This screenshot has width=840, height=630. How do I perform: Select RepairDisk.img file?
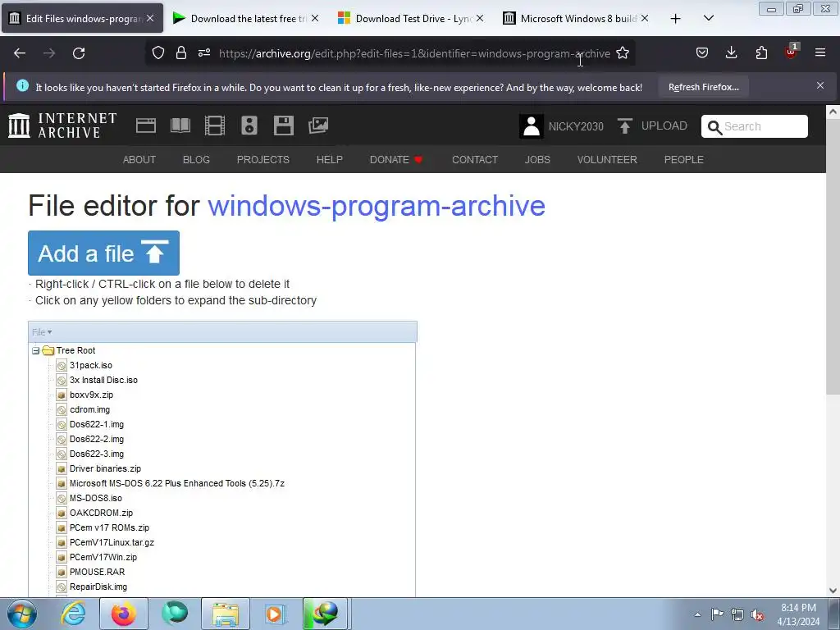tap(98, 587)
